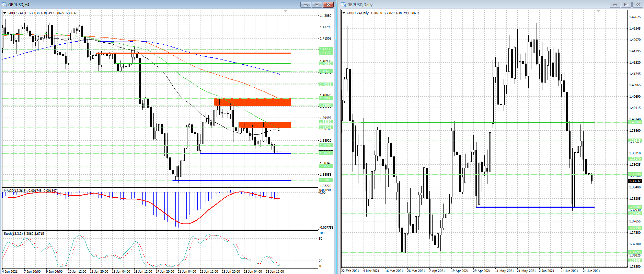Maximize the GBPUSD,Daily chart window
Image resolution: width=644 pixels, height=274 pixels.
(626, 4)
